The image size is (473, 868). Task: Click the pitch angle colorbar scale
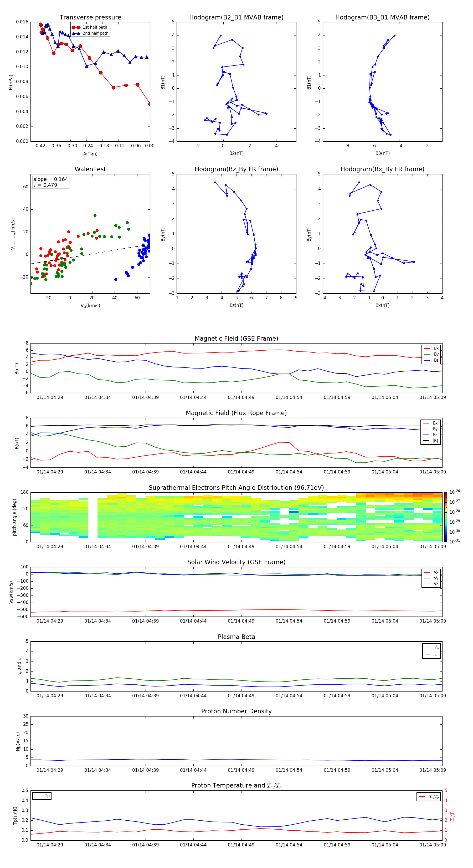coord(446,517)
